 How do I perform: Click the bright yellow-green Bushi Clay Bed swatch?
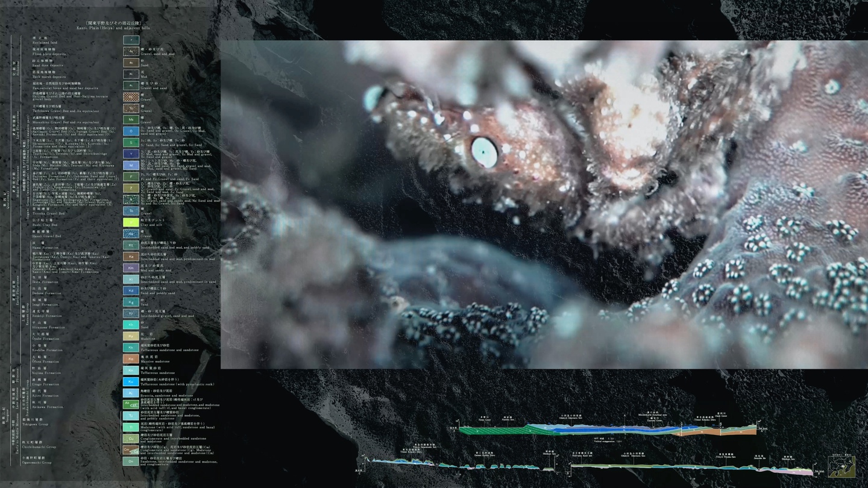(x=131, y=222)
